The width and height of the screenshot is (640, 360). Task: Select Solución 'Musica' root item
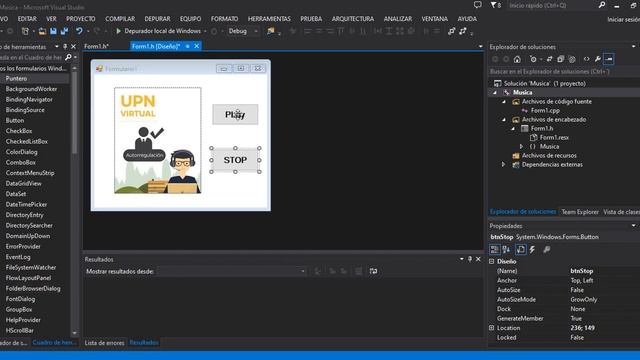tap(544, 84)
